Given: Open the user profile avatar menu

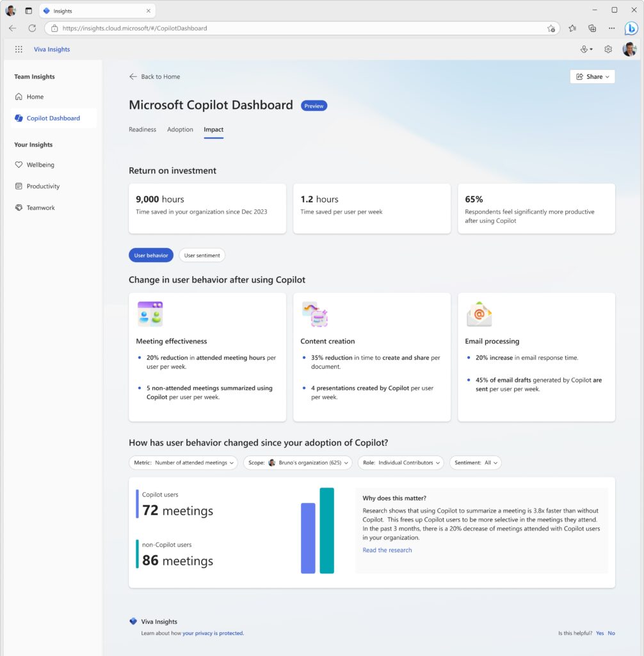Looking at the screenshot, I should pos(629,49).
